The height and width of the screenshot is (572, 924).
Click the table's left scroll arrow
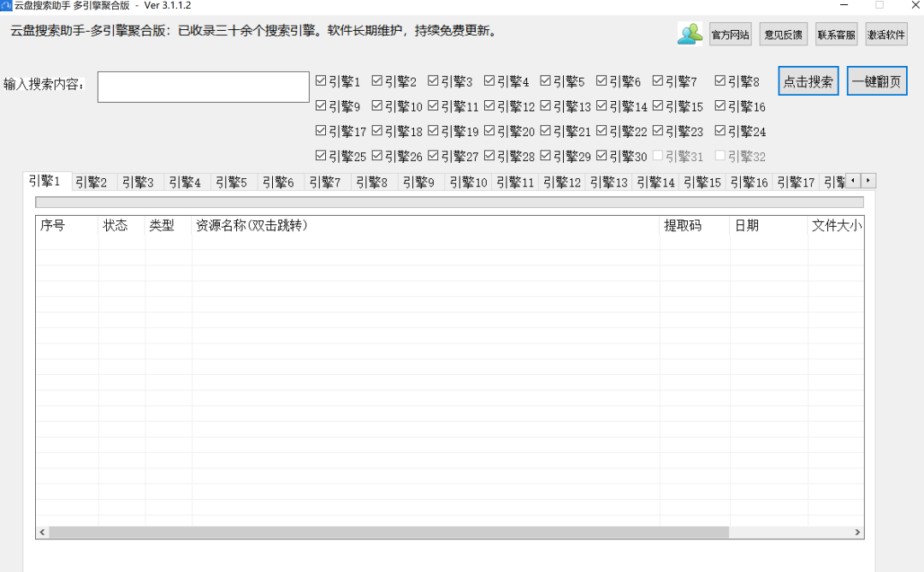pyautogui.click(x=42, y=532)
